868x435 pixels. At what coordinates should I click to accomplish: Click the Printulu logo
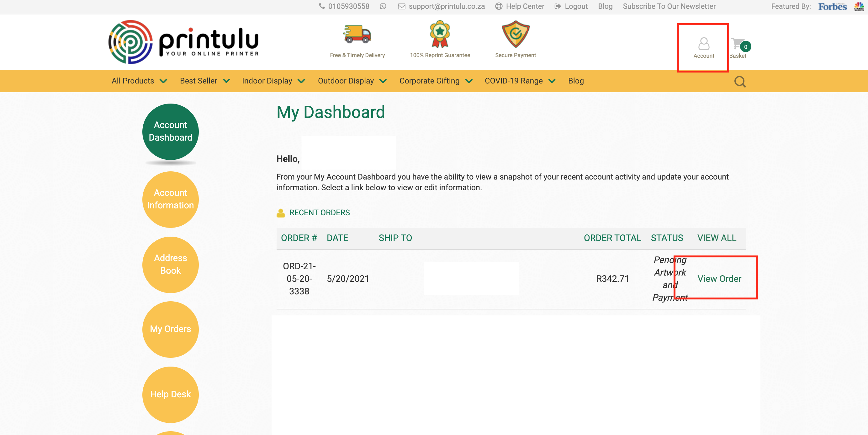(184, 42)
